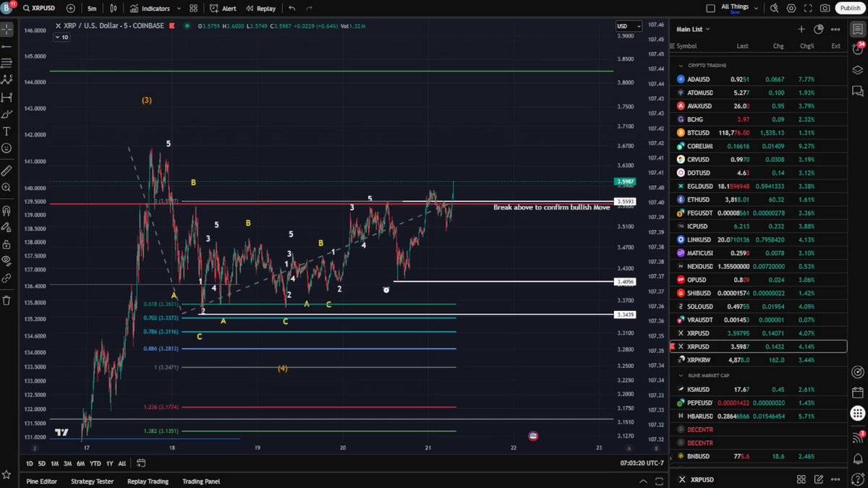868x488 pixels.
Task: Start bar Replay mode
Action: click(x=260, y=9)
